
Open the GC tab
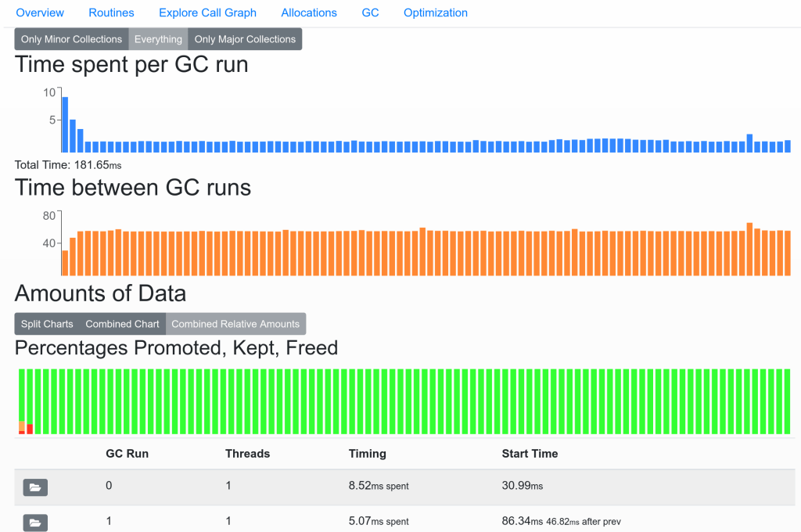[370, 13]
